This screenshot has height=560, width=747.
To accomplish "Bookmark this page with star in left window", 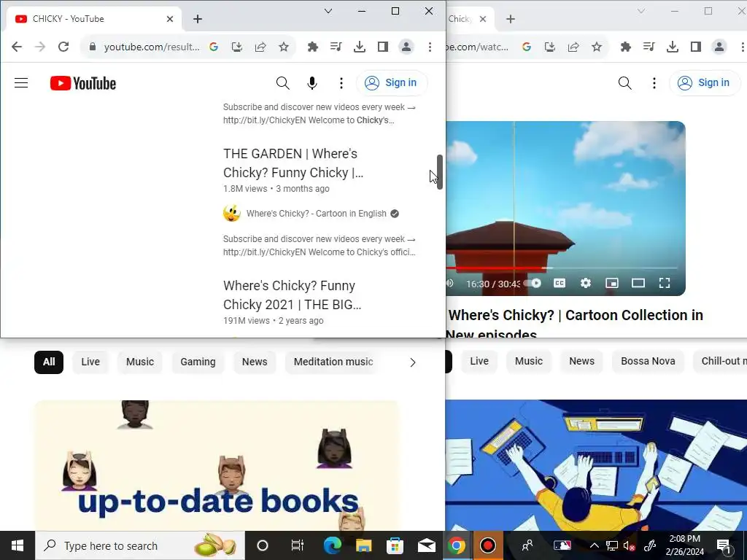I will tap(284, 47).
